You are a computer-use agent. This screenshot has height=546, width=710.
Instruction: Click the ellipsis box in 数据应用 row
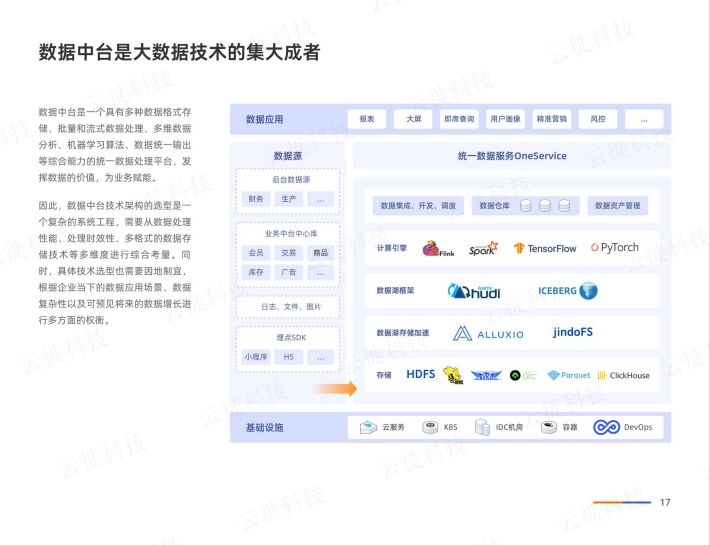[x=644, y=119]
